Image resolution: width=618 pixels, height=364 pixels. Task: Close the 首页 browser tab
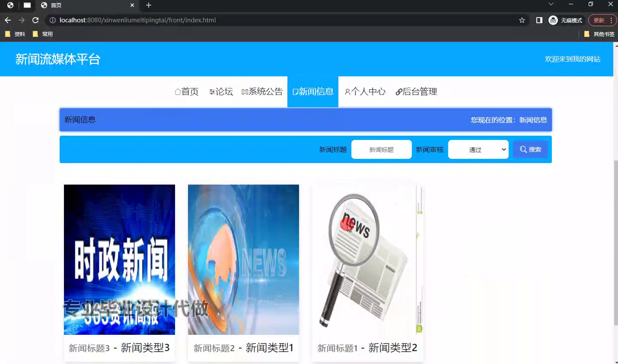pyautogui.click(x=132, y=5)
